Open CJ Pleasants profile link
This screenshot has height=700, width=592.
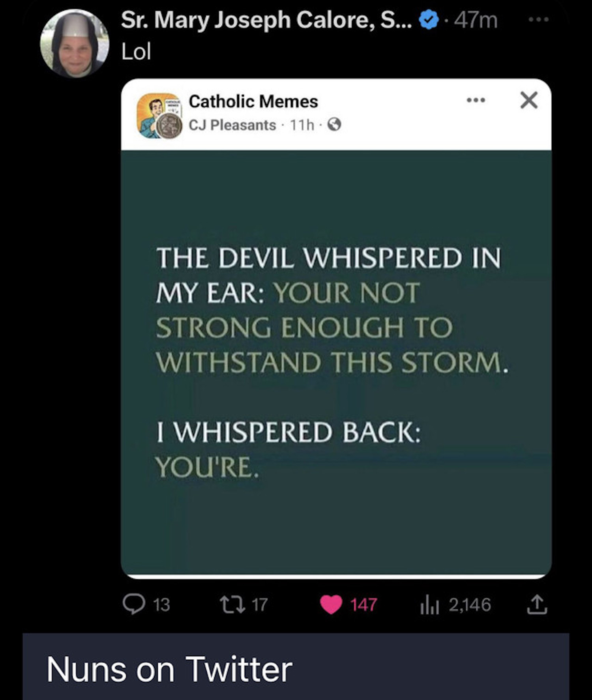pos(232,125)
